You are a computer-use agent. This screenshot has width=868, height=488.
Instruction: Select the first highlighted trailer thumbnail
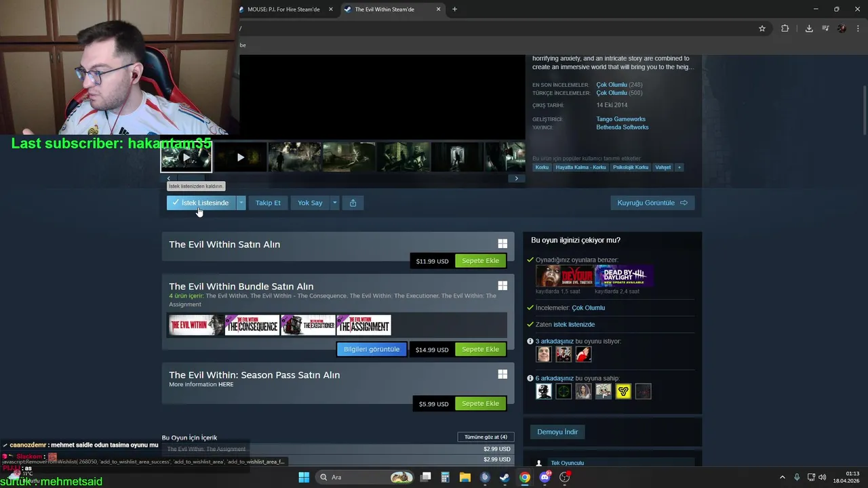point(186,157)
